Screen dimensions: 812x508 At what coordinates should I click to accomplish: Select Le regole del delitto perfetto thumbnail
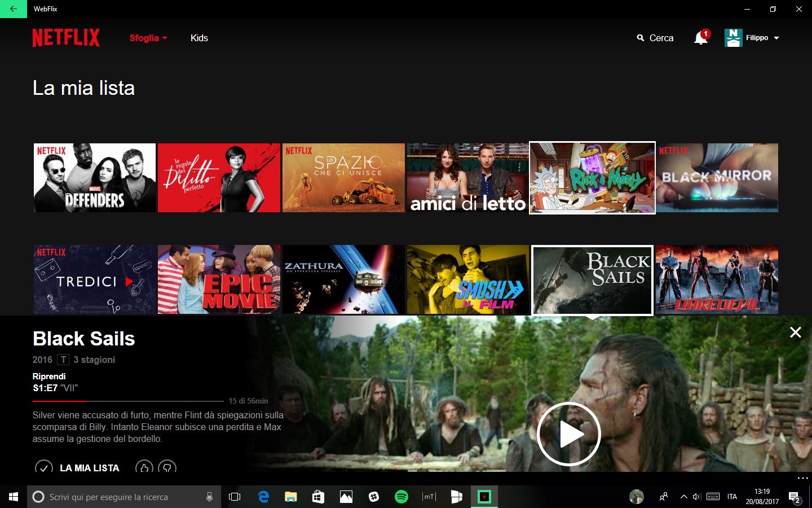pos(219,178)
